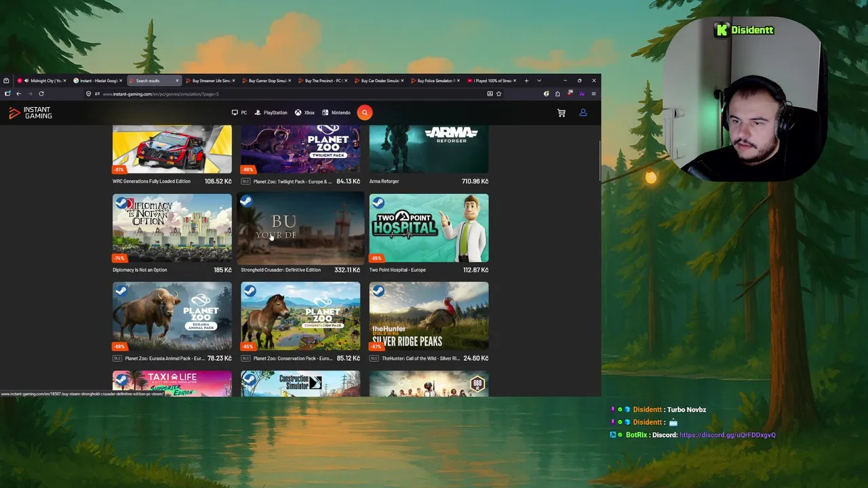The width and height of the screenshot is (868, 488).
Task: Open Arma Reforger title link
Action: tap(384, 182)
